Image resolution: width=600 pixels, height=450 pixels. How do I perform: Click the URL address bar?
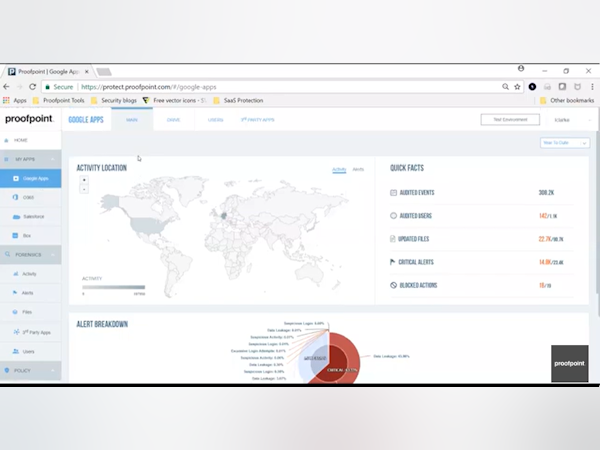point(283,87)
